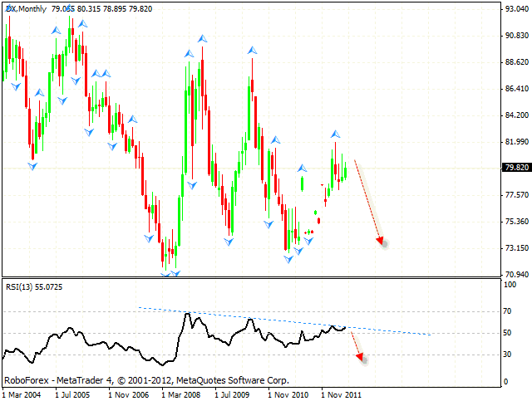Select the red dashed forecast line on the price chart
Viewport: 532px width, 401px height.
click(x=367, y=199)
